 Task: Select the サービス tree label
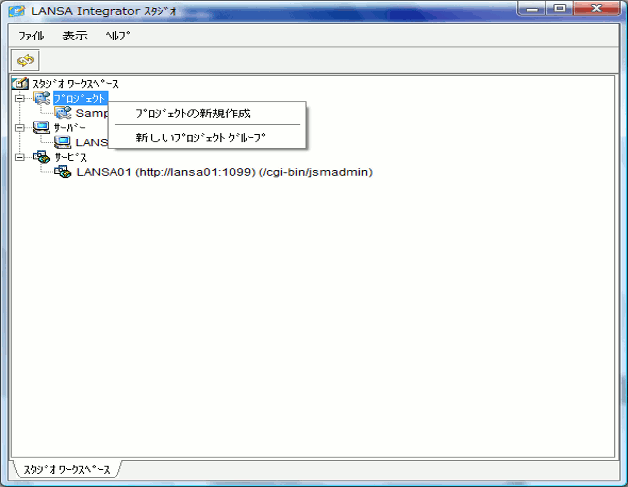(70, 157)
